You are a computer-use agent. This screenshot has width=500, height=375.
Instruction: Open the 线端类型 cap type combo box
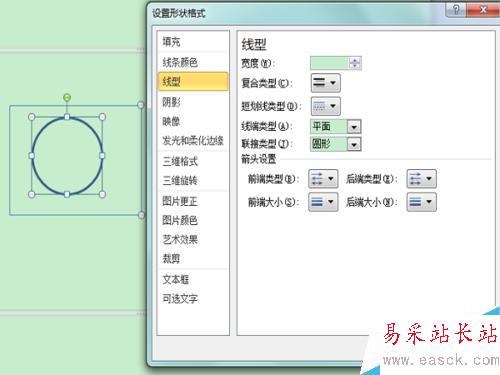point(335,127)
